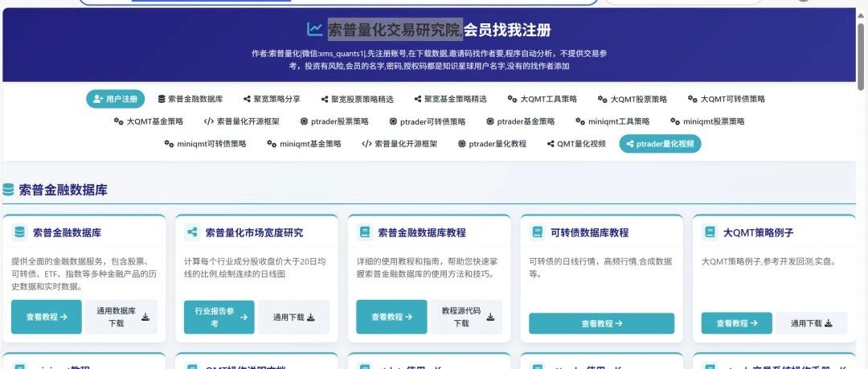The height and width of the screenshot is (369, 868).
Task: Click 教程源代码下载 button
Action: 467,317
